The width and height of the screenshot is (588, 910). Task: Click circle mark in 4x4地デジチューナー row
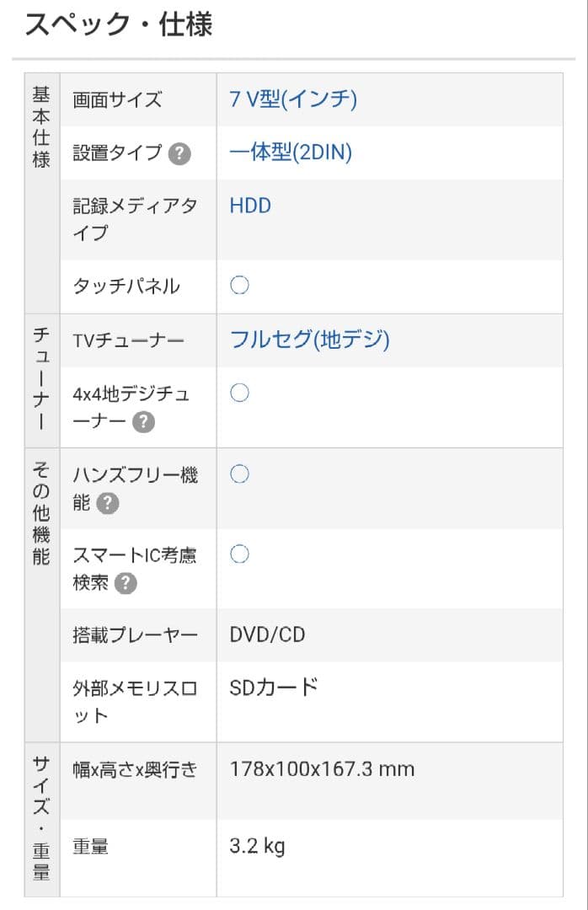coord(239,393)
